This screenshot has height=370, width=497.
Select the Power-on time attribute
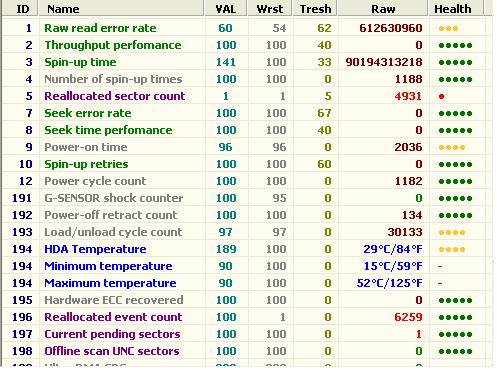(86, 147)
